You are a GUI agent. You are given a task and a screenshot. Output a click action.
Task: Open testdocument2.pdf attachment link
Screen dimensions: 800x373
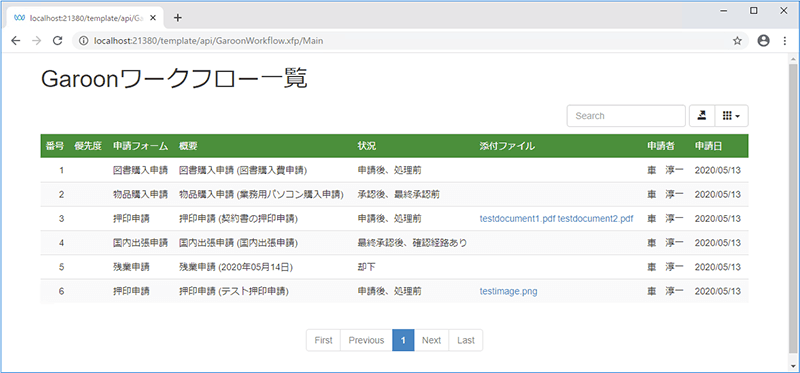[x=595, y=218]
